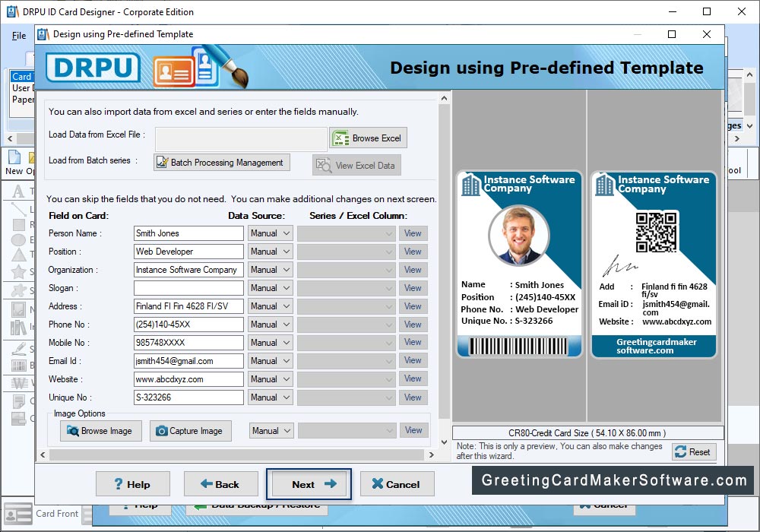Click the wizard Help button
The width and height of the screenshot is (760, 532).
[133, 484]
